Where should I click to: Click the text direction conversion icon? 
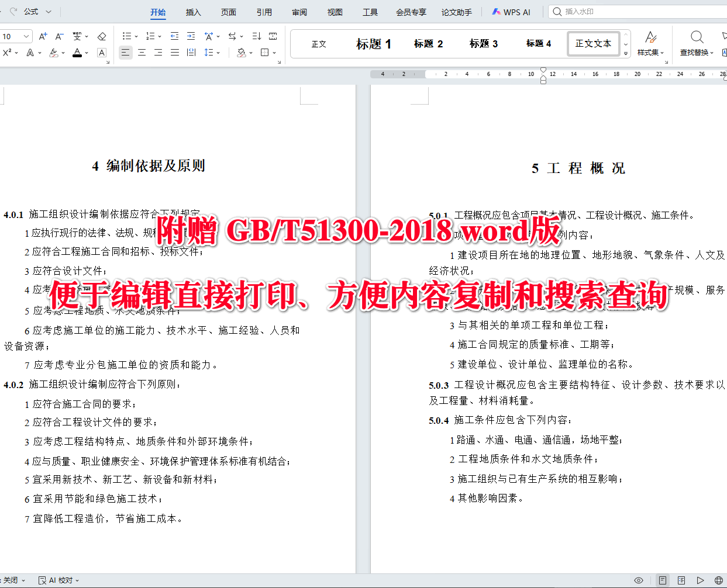(232, 36)
